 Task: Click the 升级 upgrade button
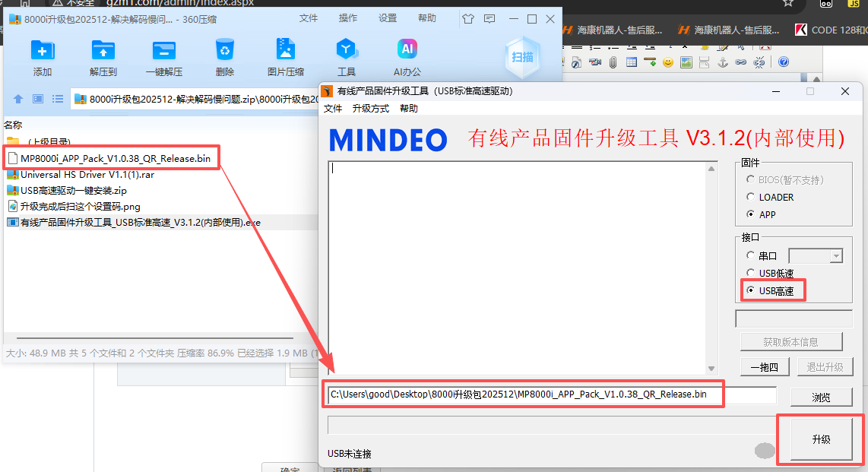(x=821, y=440)
